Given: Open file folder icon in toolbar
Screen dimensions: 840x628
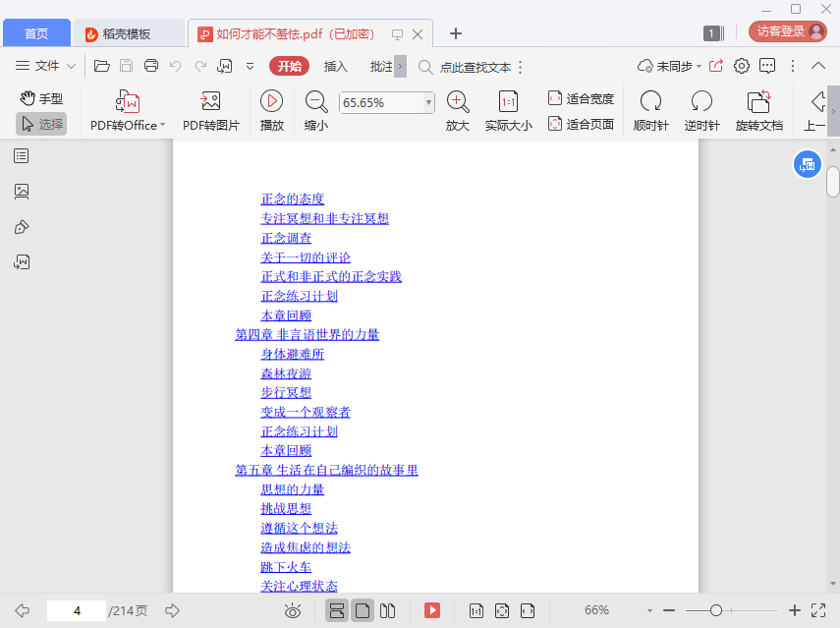Looking at the screenshot, I should tap(102, 66).
